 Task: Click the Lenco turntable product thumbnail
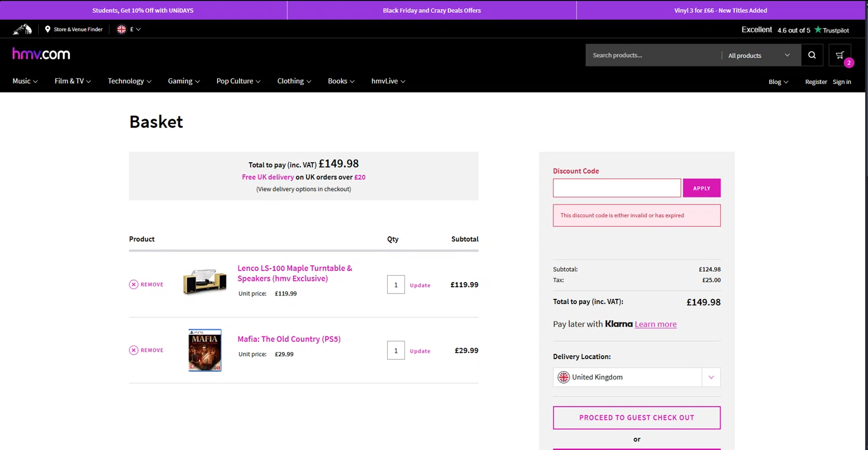[x=205, y=282]
